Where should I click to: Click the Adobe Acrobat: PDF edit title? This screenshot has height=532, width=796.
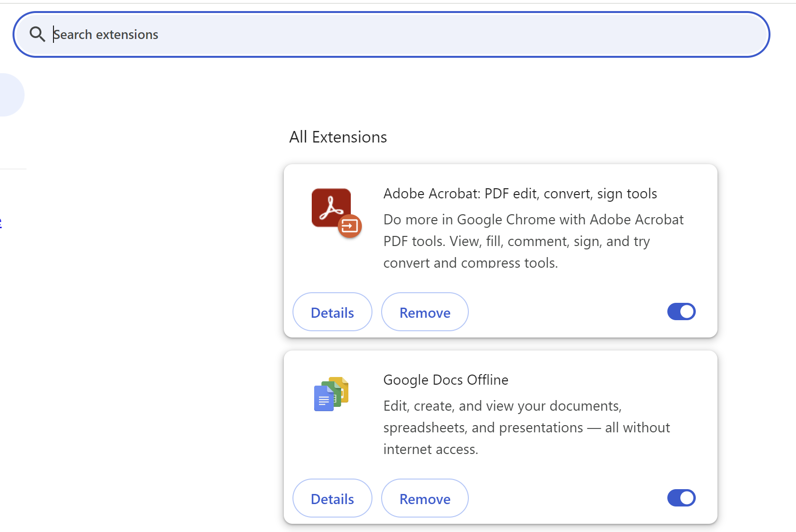(x=520, y=194)
